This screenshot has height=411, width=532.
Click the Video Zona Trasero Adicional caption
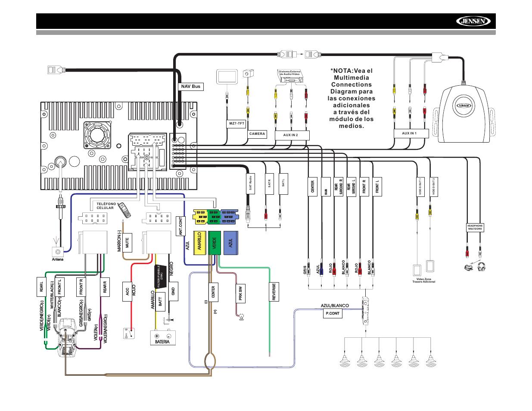point(424,280)
